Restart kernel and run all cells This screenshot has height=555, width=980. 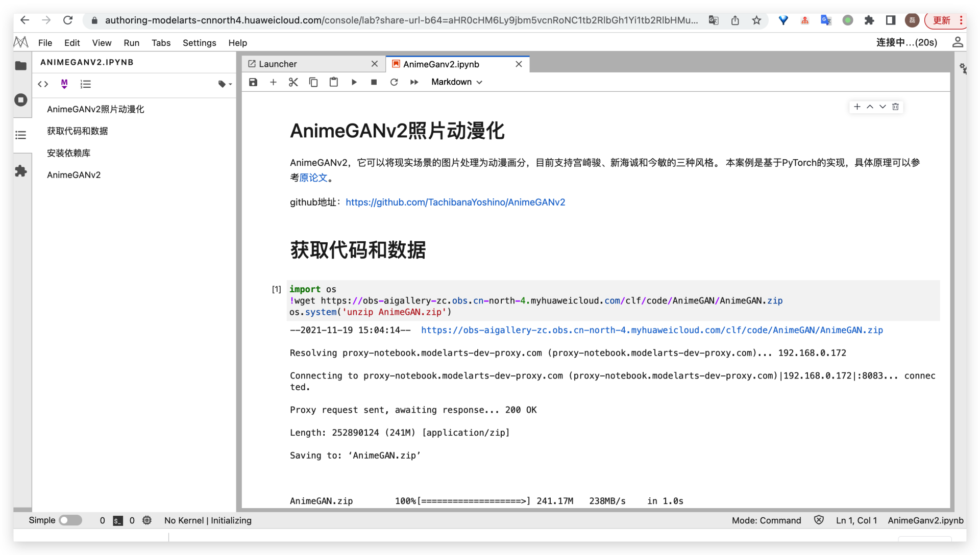[x=414, y=82]
